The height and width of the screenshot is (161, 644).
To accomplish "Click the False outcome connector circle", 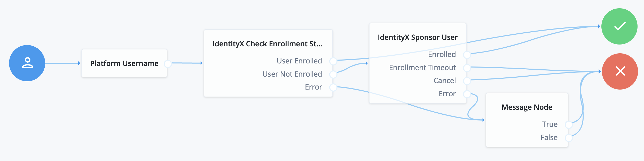I will coord(569,138).
